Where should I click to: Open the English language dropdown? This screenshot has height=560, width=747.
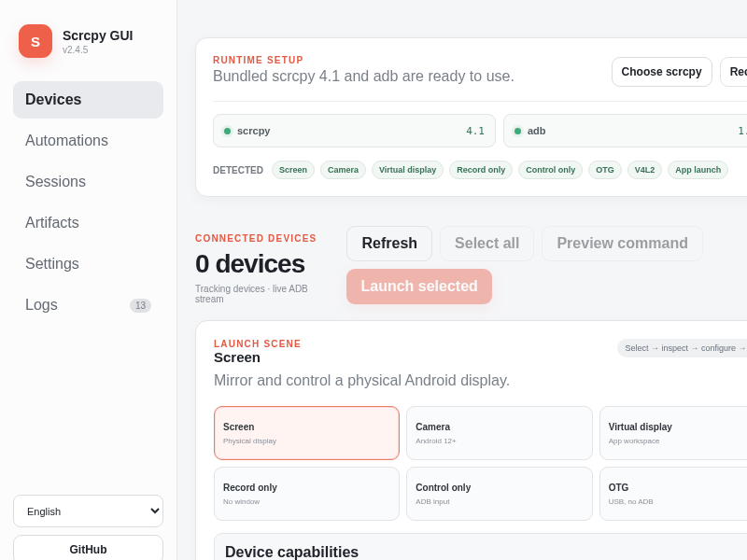(88, 511)
